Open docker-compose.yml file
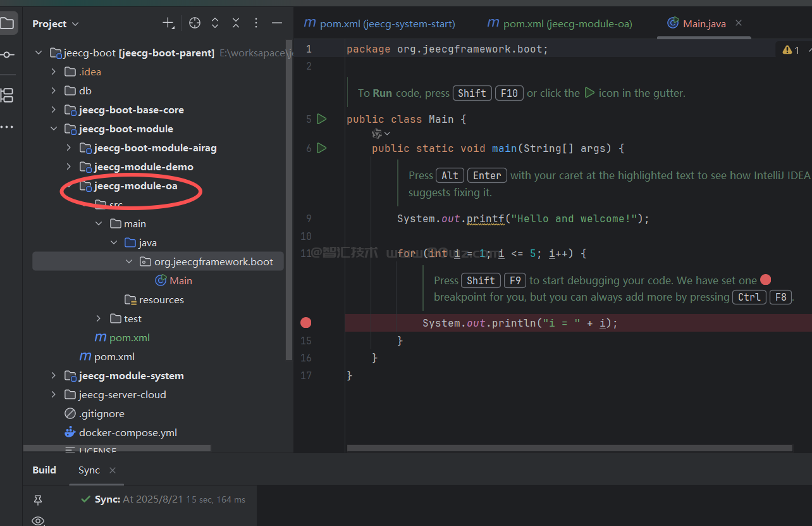This screenshot has width=812, height=526. point(121,432)
